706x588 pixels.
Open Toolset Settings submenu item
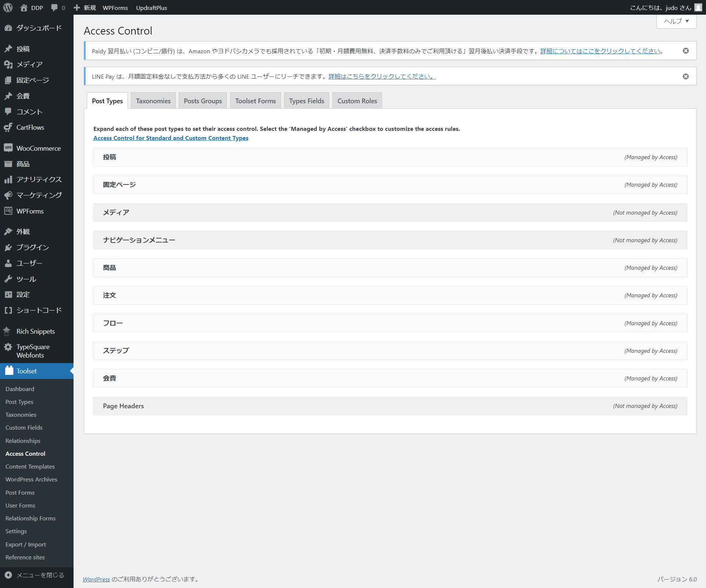click(16, 531)
